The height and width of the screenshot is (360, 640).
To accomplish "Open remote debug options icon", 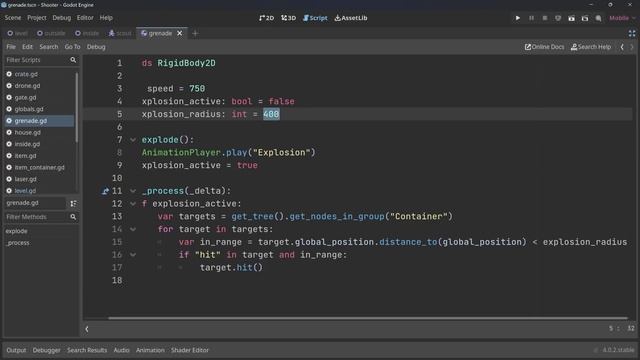I will [x=558, y=18].
